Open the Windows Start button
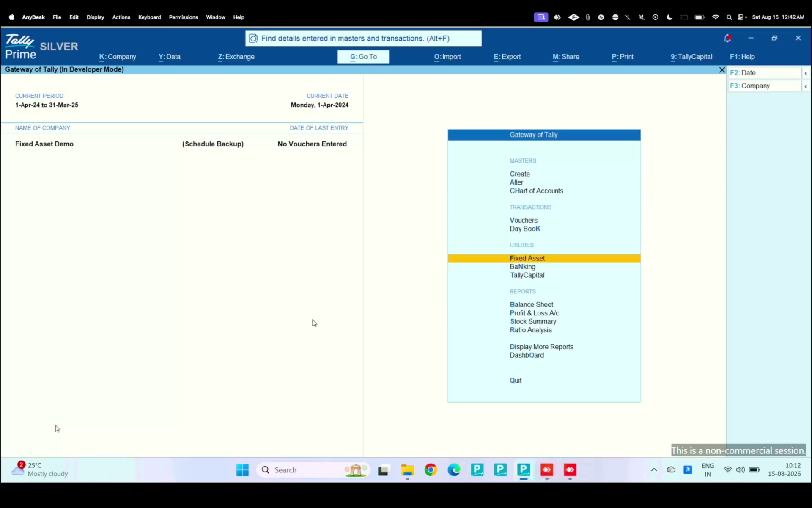 click(x=242, y=470)
